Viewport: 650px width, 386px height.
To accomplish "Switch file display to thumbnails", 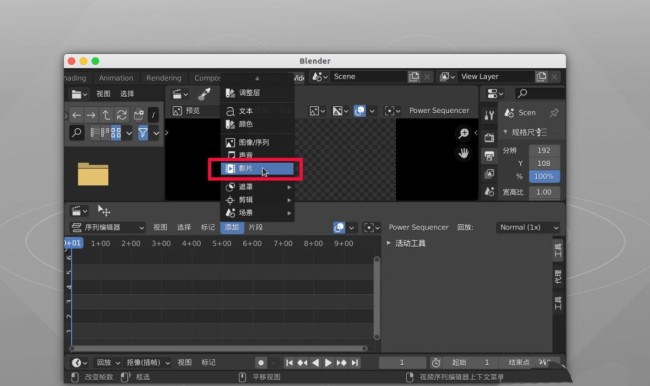I will (x=116, y=133).
